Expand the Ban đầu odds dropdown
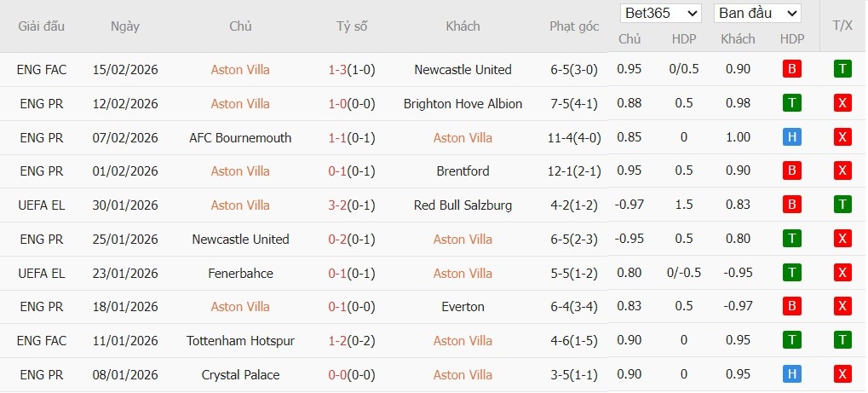Image resolution: width=868 pixels, height=393 pixels. pos(757,14)
